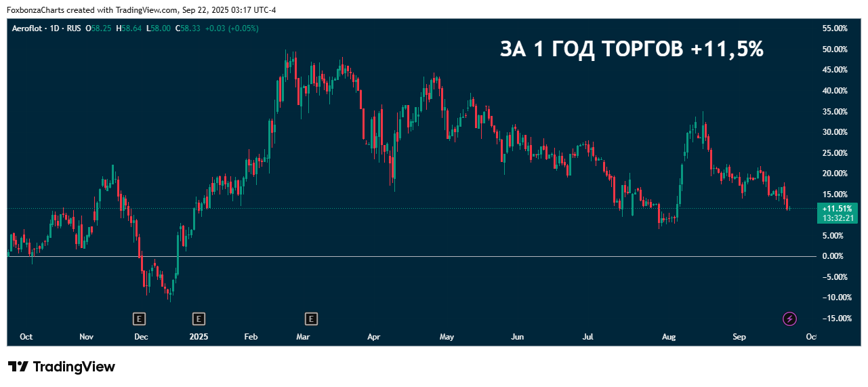Viewport: 868px width, 387px height.
Task: Click the earnings marker near Dec
Action: [x=139, y=318]
